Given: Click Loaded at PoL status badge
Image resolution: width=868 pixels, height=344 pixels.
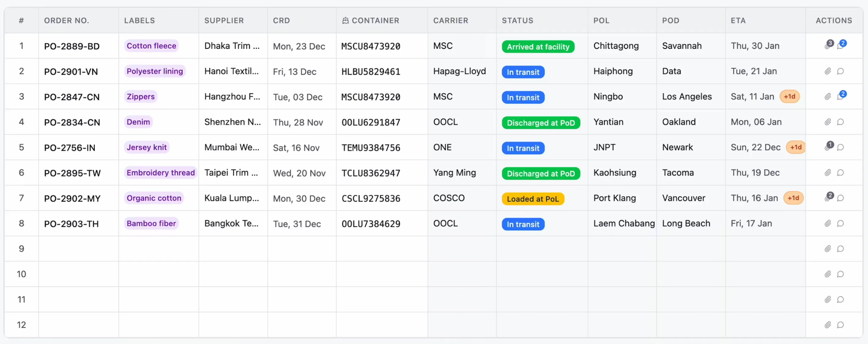Looking at the screenshot, I should point(532,199).
